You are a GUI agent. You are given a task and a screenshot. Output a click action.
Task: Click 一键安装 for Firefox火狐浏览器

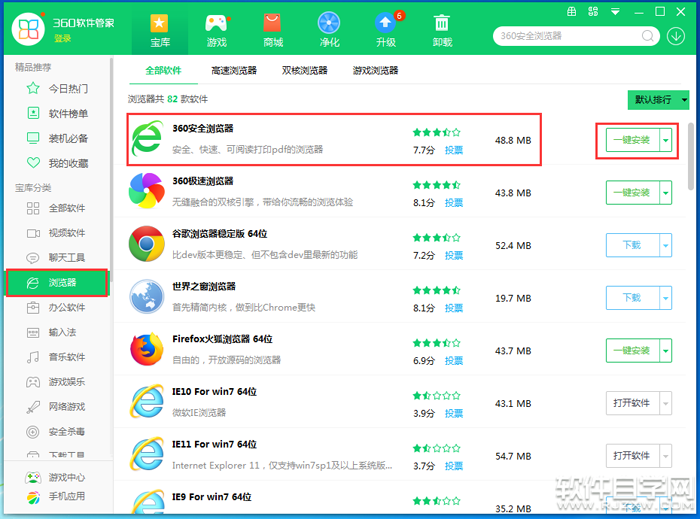633,351
